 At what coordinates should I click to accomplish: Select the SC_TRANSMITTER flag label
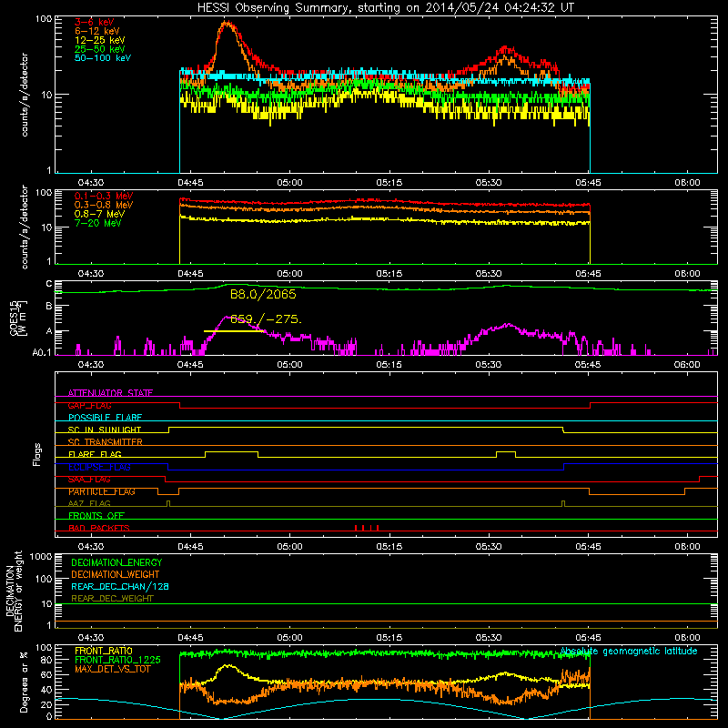[x=105, y=441]
